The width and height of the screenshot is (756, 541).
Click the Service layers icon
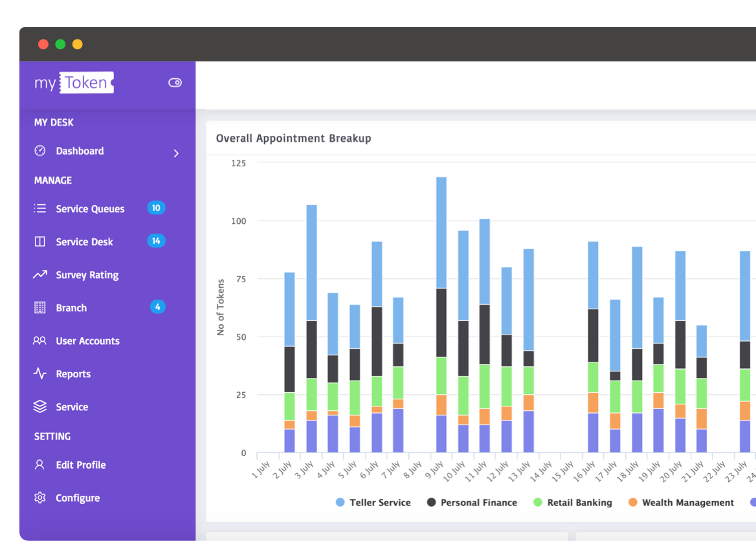click(x=40, y=406)
